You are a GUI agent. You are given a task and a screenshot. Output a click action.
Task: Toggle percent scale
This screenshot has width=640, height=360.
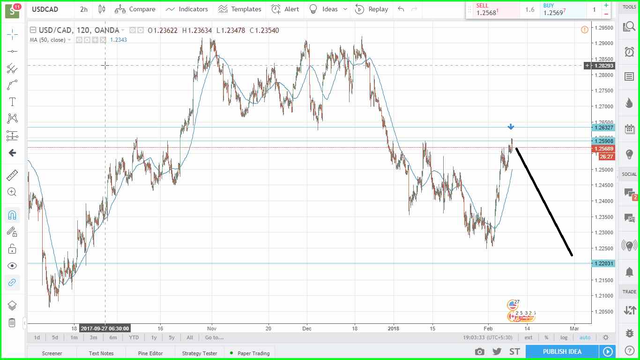(x=546, y=338)
